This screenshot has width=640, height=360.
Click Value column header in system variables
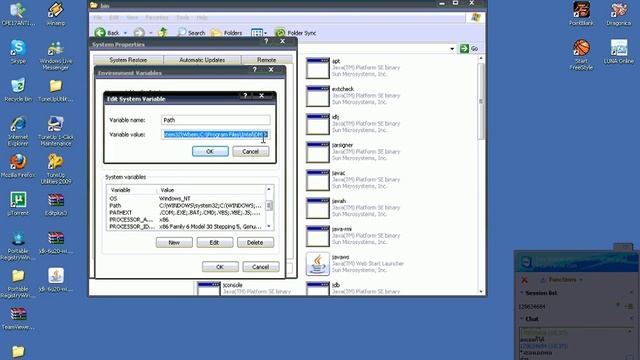(211, 190)
